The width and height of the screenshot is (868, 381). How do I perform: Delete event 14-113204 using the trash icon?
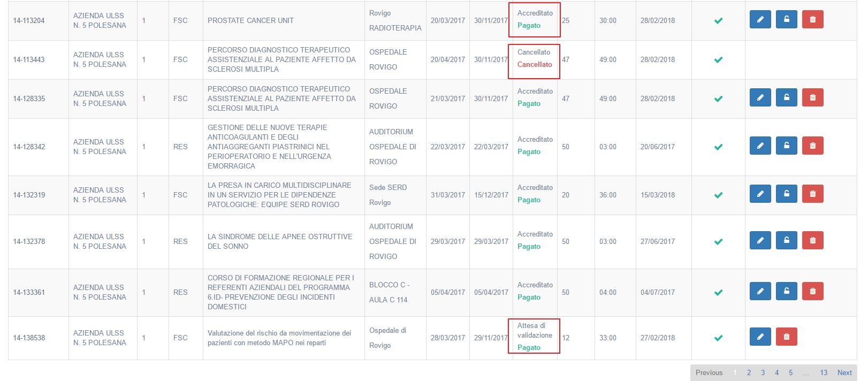click(x=812, y=19)
